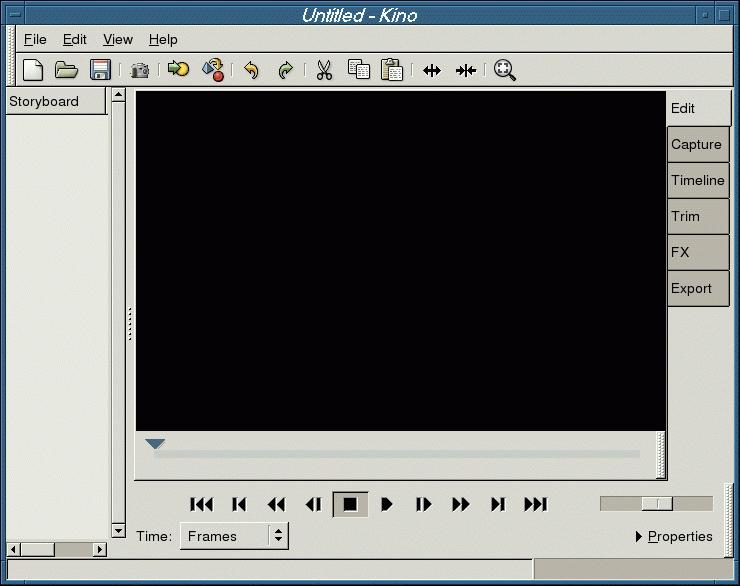This screenshot has height=586, width=740.
Task: Click the shuttle speed slider handle
Action: point(657,504)
